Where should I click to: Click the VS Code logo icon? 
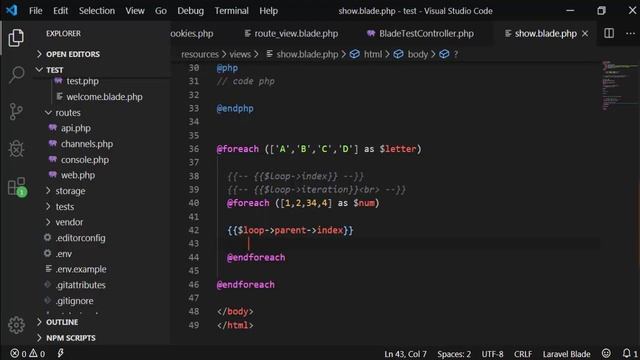[x=12, y=10]
